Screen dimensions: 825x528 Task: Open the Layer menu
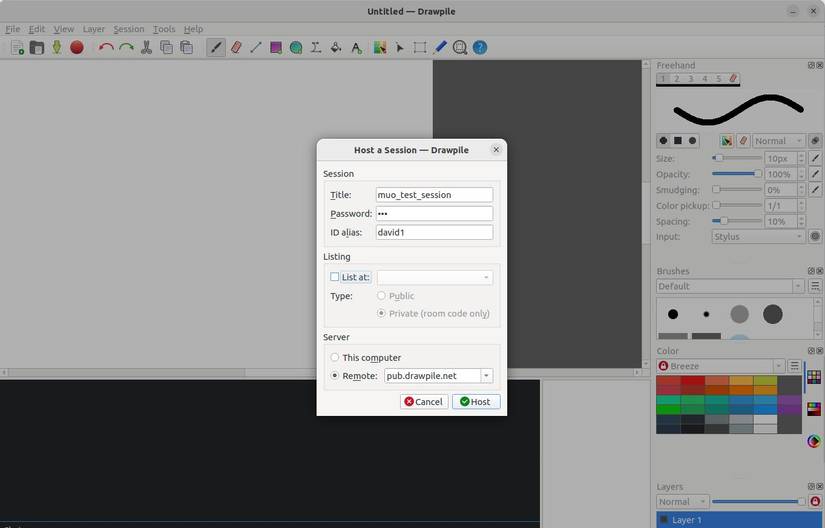click(x=94, y=29)
